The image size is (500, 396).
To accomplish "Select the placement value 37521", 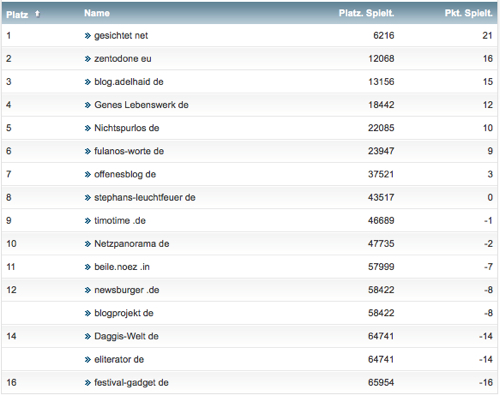I will pos(381,174).
